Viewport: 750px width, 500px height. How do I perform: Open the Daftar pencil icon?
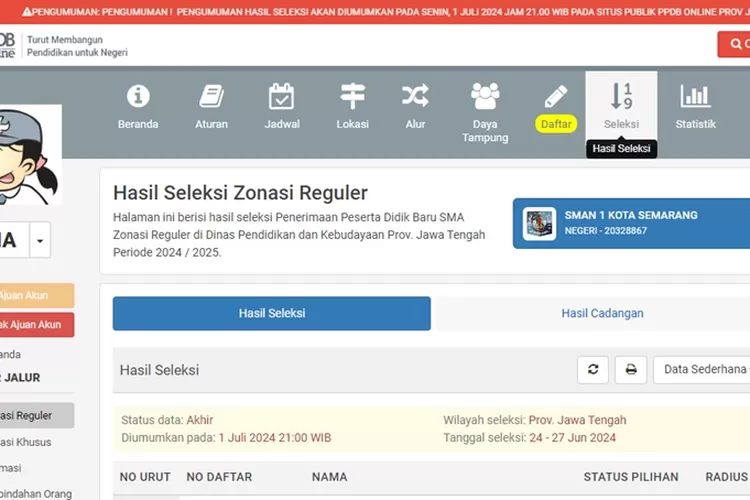(556, 96)
